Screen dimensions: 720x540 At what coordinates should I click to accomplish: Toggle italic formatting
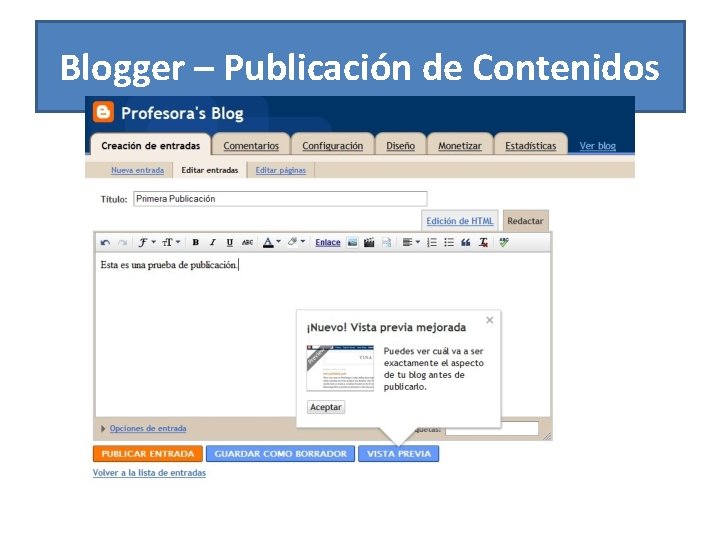(x=212, y=242)
